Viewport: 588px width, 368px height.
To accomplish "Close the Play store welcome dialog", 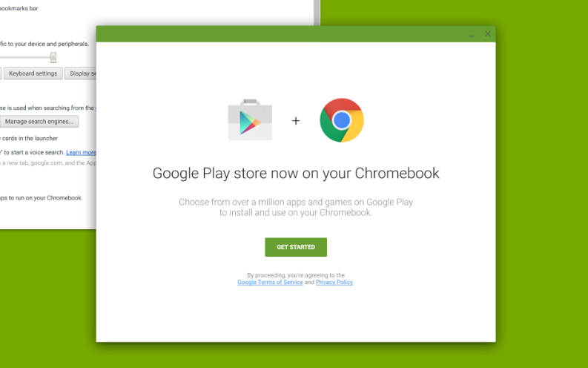I will click(x=487, y=34).
